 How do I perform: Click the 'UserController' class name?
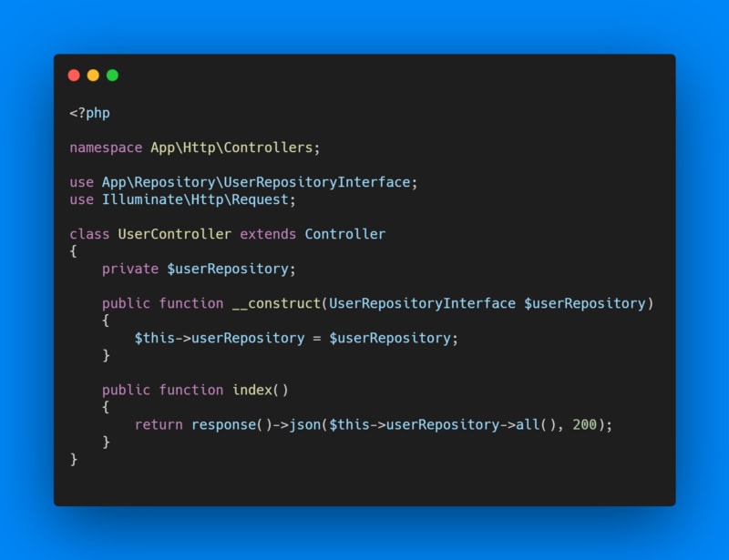pos(174,234)
